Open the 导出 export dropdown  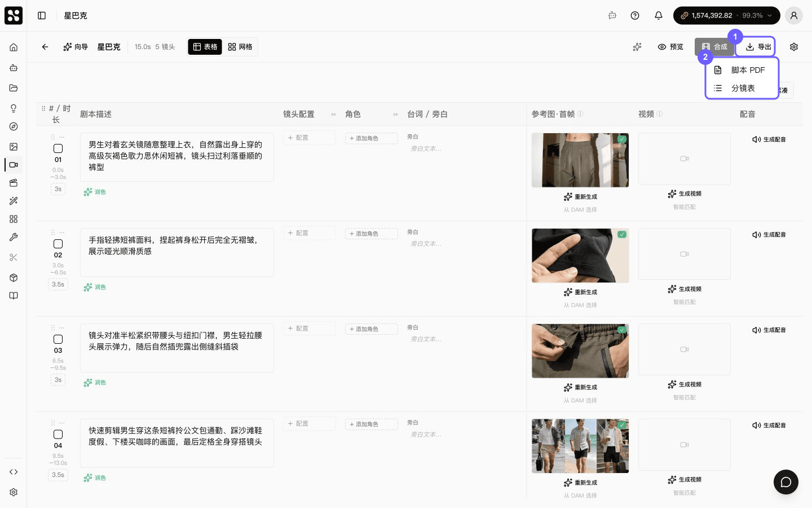758,47
